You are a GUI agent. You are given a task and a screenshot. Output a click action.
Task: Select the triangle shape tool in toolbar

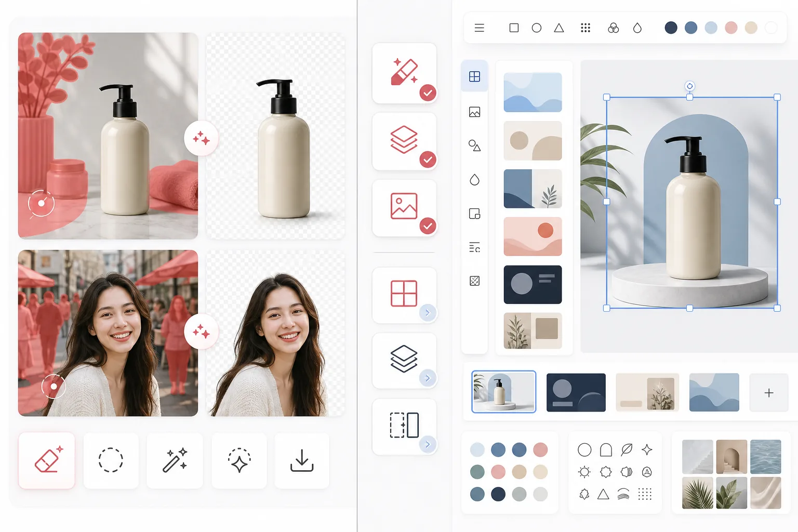point(559,28)
